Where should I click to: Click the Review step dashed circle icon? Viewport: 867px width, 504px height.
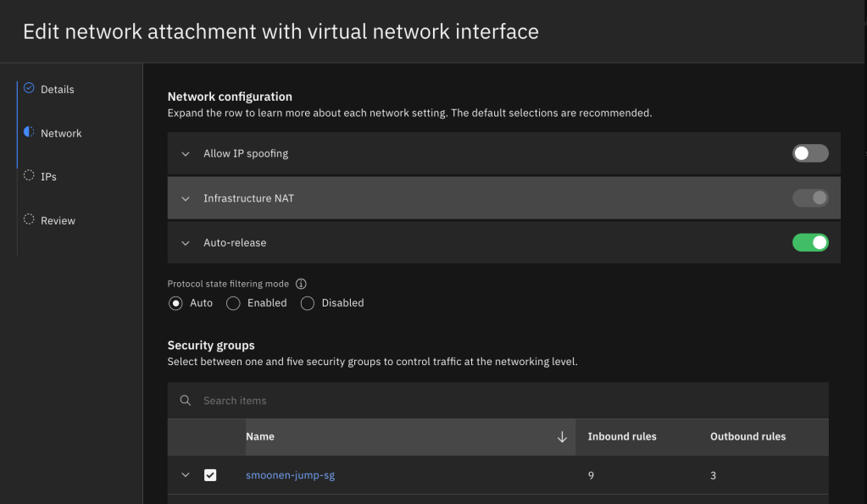click(x=29, y=219)
